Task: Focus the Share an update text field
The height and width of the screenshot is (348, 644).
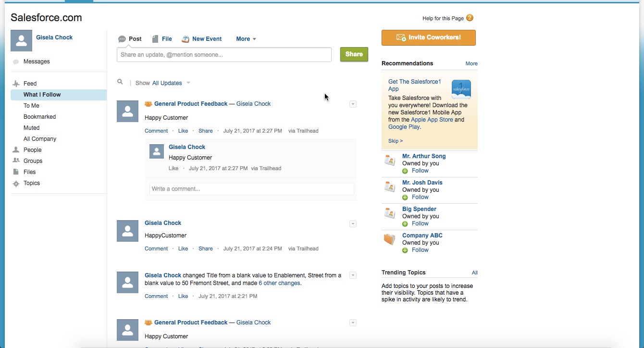Action: tap(224, 55)
